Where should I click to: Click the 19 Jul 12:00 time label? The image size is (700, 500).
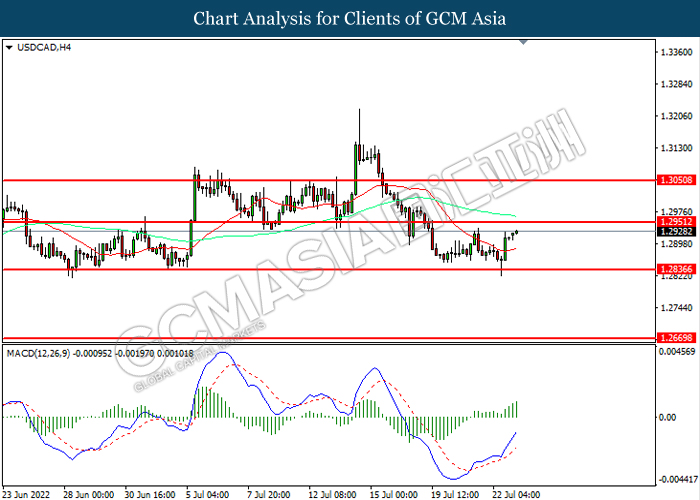click(455, 495)
